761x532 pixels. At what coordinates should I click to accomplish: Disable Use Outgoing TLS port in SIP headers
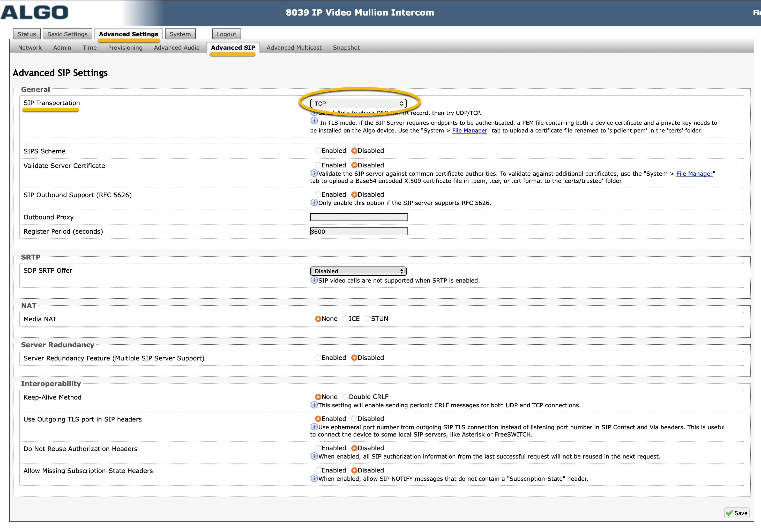(x=354, y=419)
